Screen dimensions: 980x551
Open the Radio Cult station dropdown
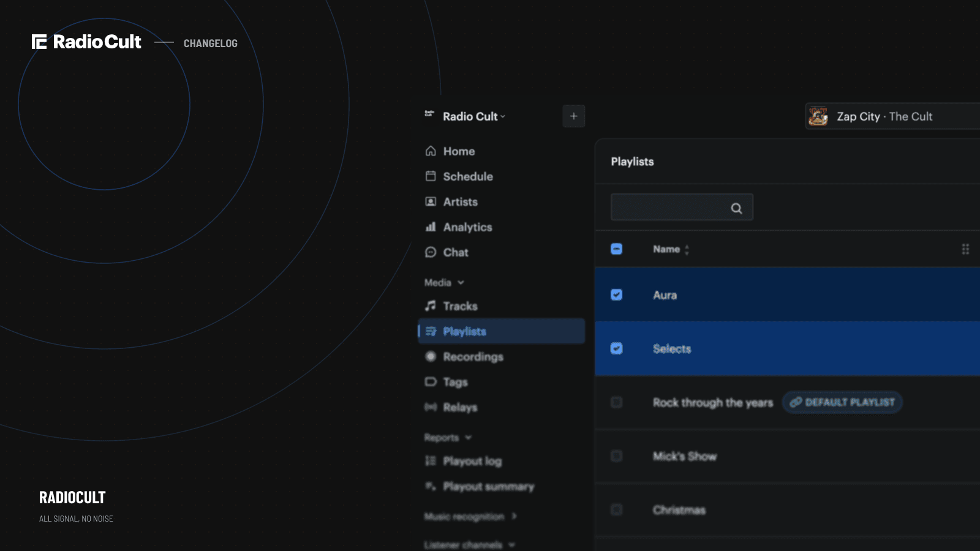point(473,116)
